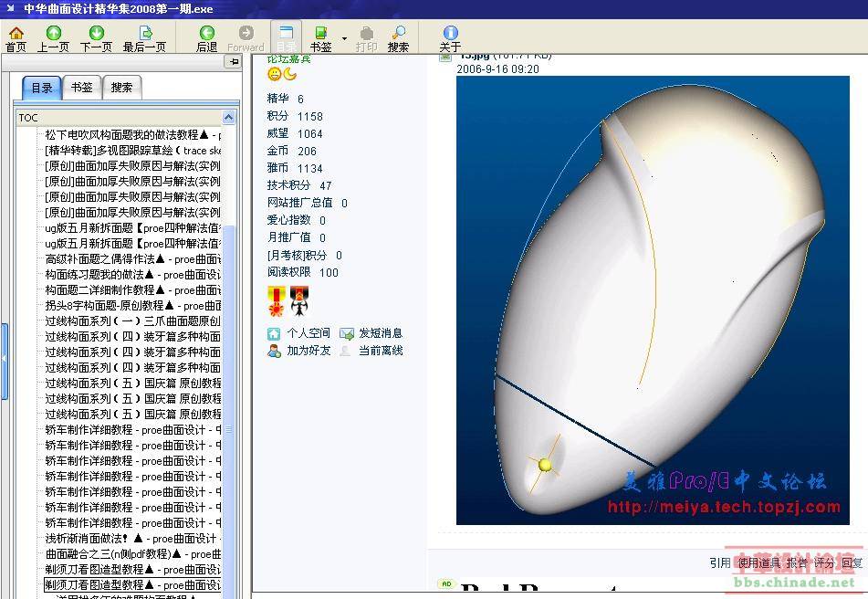
Task: Switch to the 书签 sidebar tab
Action: 81,88
